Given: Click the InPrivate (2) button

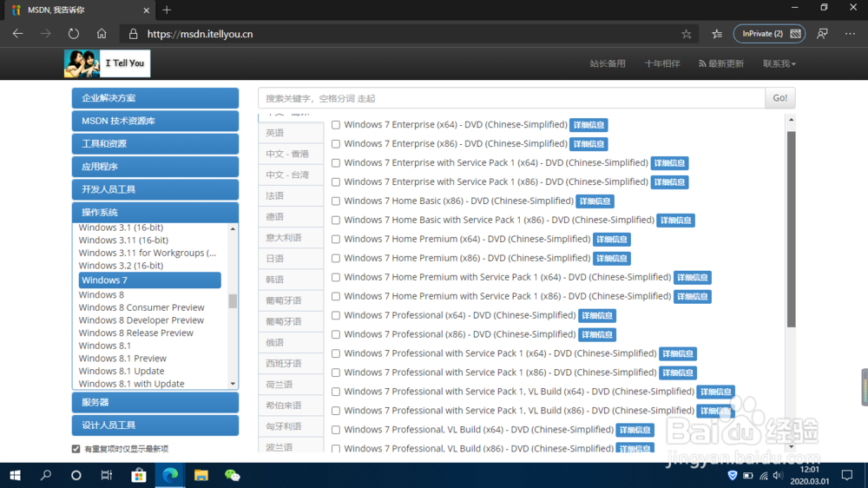Looking at the screenshot, I should (769, 34).
